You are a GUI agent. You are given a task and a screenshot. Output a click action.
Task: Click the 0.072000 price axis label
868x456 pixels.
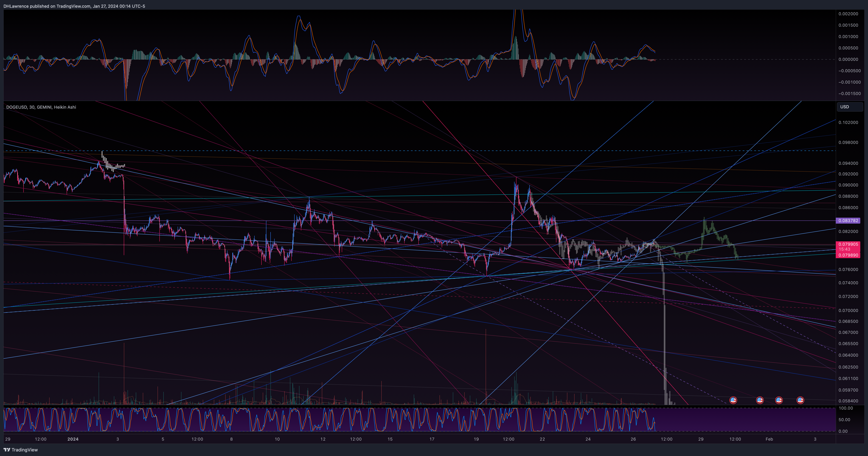pos(848,297)
